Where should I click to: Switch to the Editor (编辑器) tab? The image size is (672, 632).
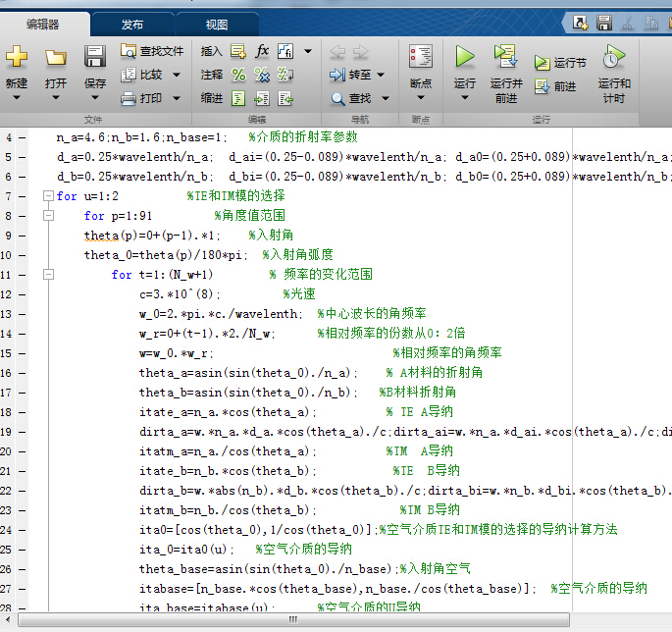42,25
